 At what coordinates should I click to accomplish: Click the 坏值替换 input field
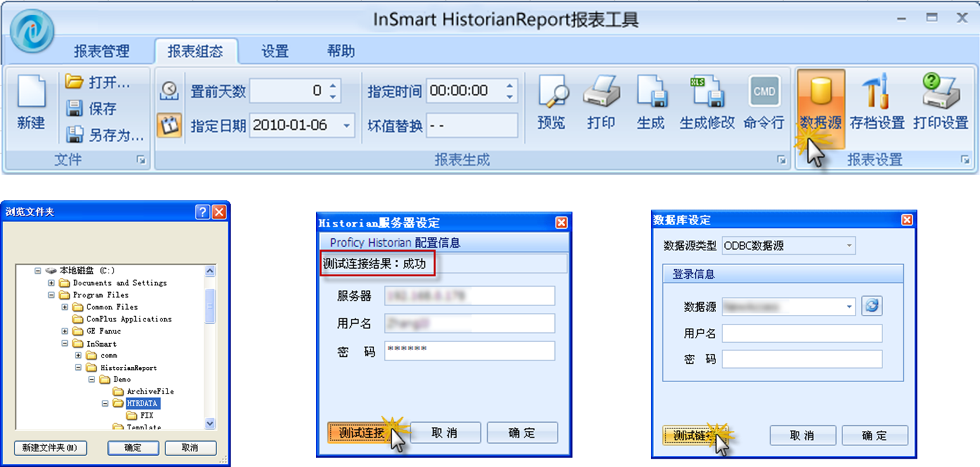pyautogui.click(x=472, y=125)
